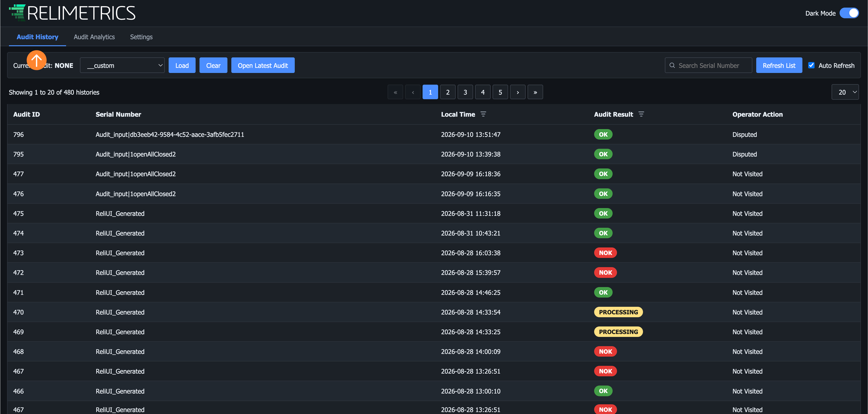Uncheck the Auto Refresh checkbox
This screenshot has width=868, height=414.
[x=811, y=65]
